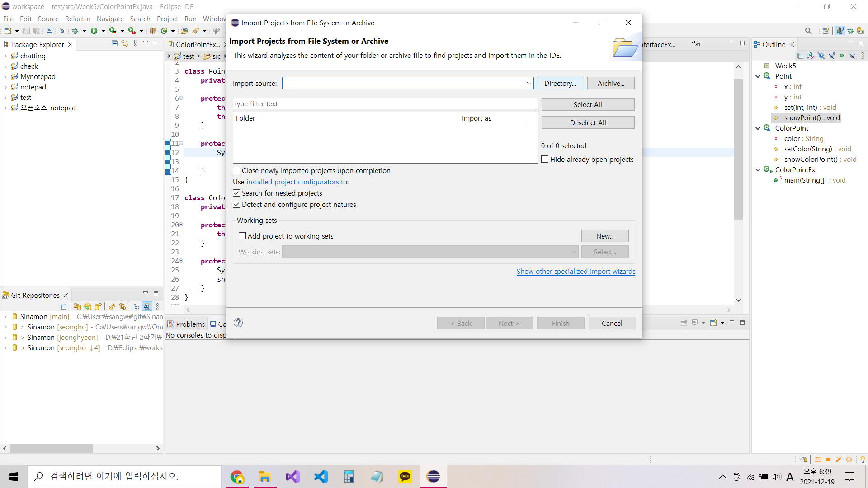The image size is (868, 488).
Task: Click Link with Editor in Package Explorer
Action: tap(125, 43)
